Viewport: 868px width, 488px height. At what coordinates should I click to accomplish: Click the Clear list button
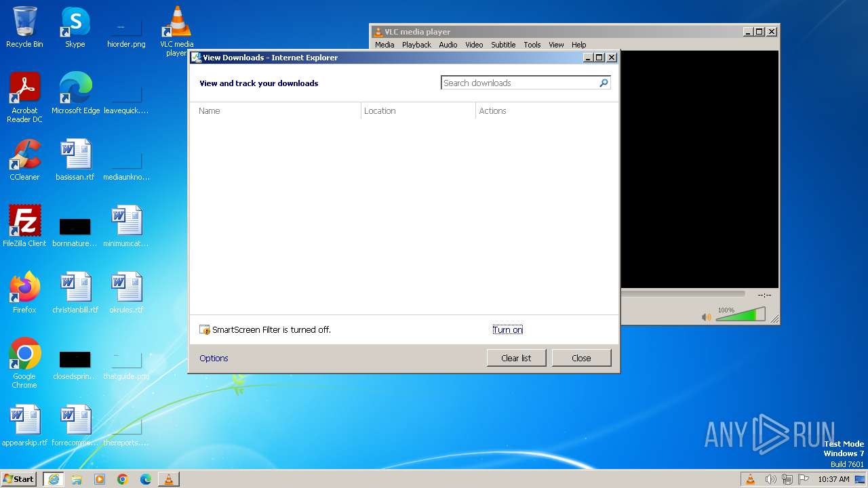point(516,358)
